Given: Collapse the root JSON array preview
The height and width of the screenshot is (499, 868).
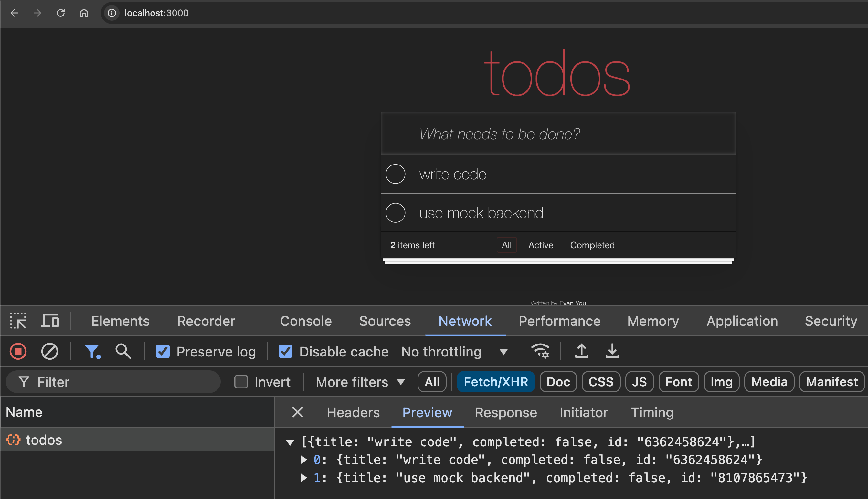Looking at the screenshot, I should click(x=290, y=442).
